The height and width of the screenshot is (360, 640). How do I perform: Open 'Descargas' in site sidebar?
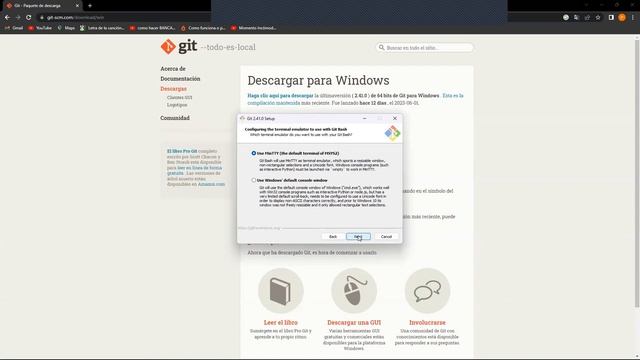pyautogui.click(x=173, y=89)
